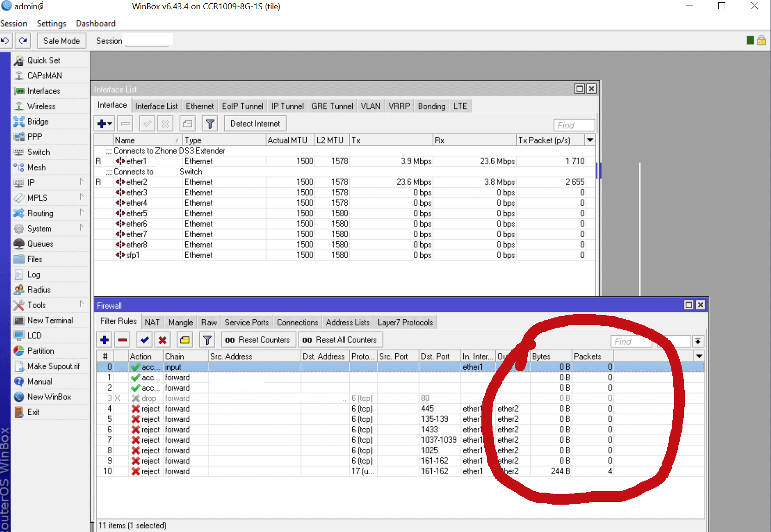Screen dimensions: 771x532
Task: Click the Interface List filter funnel icon
Action: point(210,124)
